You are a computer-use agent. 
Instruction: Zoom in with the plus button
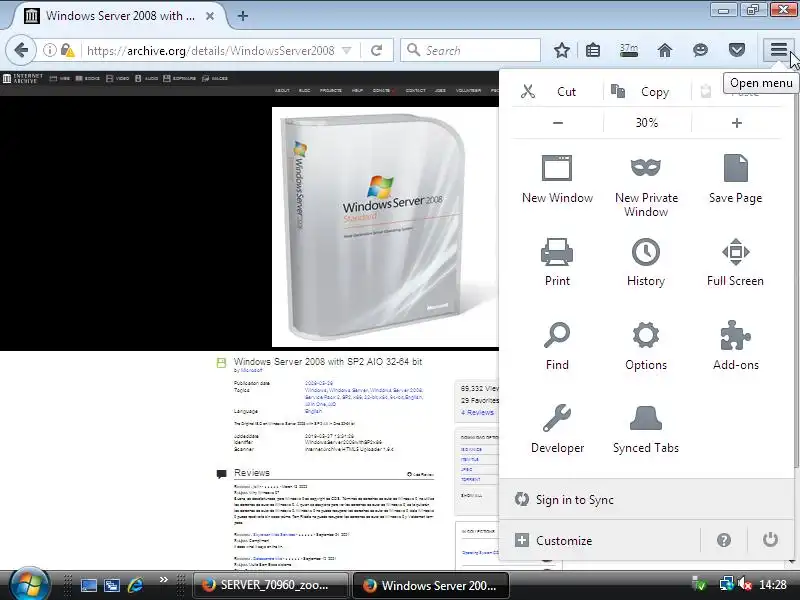pyautogui.click(x=736, y=122)
